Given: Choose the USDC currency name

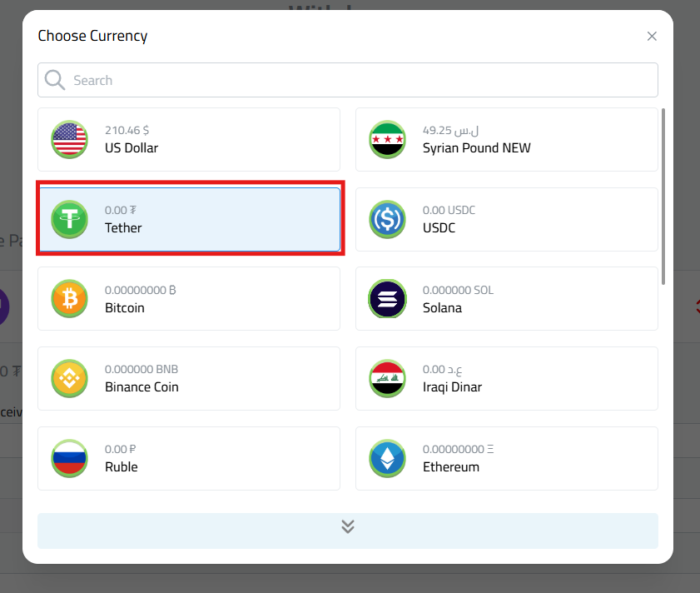Looking at the screenshot, I should click(439, 228).
